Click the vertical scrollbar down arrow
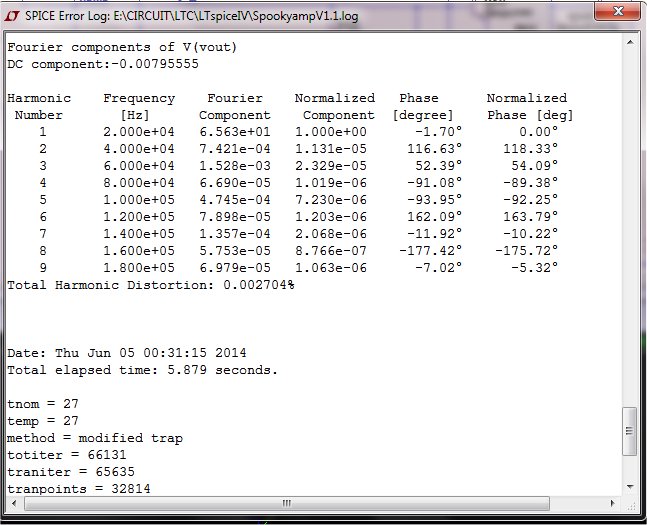The height and width of the screenshot is (525, 647). [630, 487]
